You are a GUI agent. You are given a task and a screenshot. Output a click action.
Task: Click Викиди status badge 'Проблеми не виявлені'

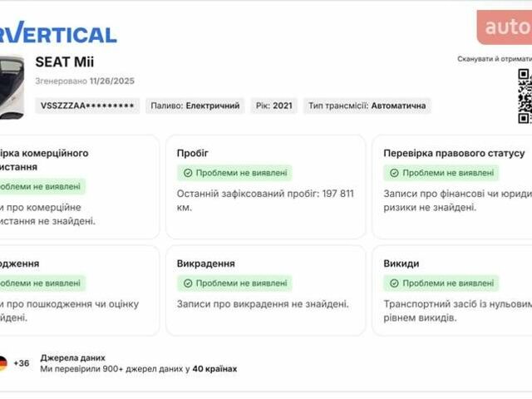(441, 283)
